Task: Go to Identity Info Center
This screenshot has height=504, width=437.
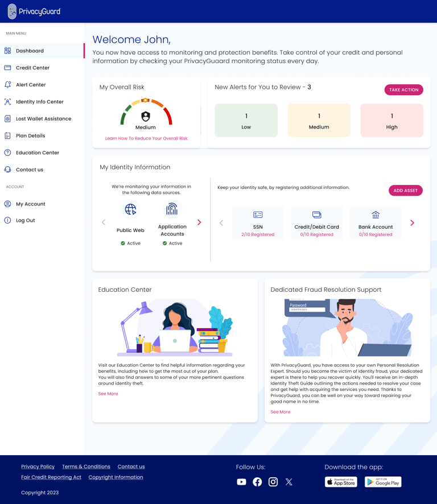Action: click(42, 102)
